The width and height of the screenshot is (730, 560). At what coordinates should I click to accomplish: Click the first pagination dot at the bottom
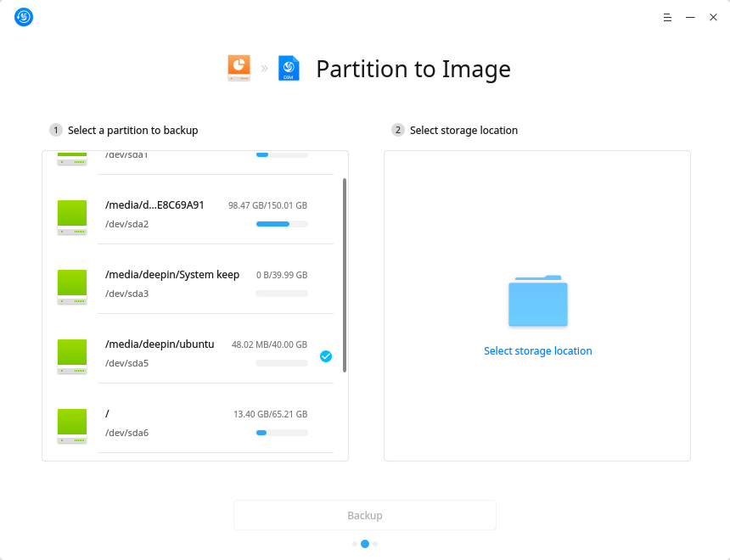pyautogui.click(x=355, y=544)
